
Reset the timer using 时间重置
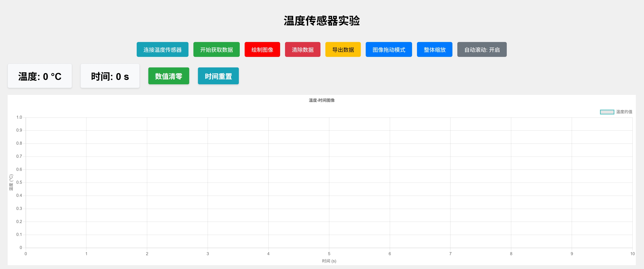[218, 76]
